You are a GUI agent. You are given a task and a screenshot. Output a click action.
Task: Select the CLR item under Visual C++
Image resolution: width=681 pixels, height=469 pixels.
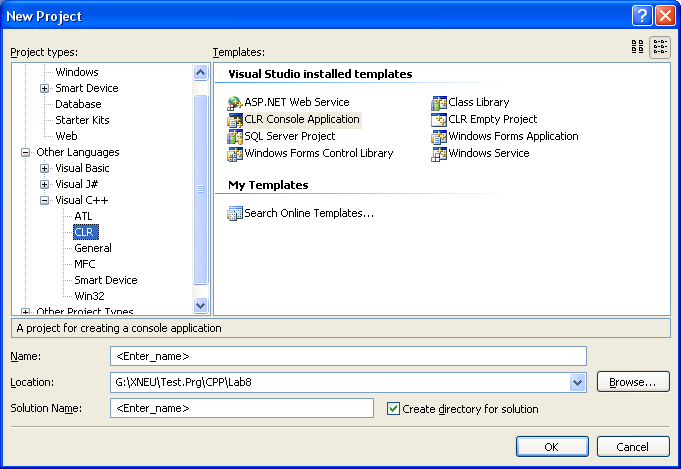86,232
